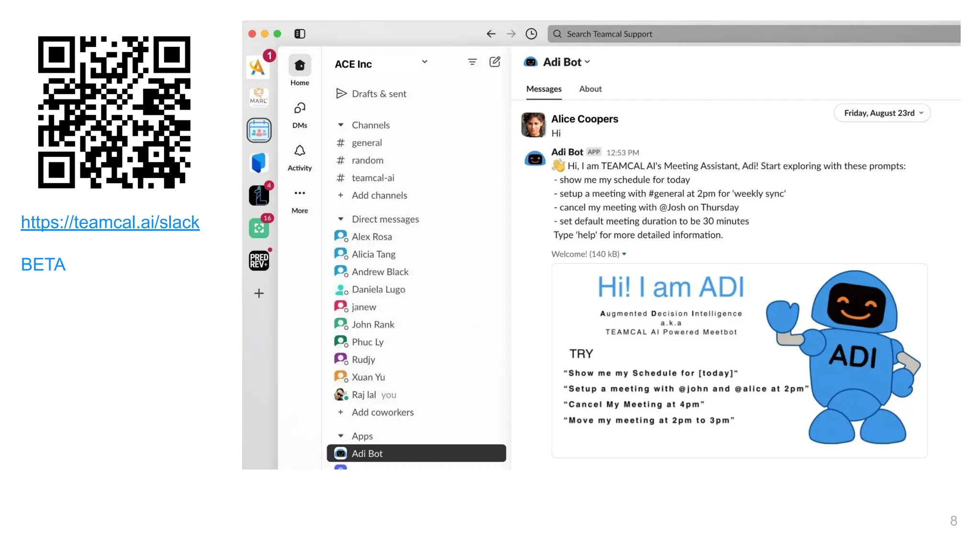
Task: Toggle the Slack sidebar panel icon
Action: 300,34
